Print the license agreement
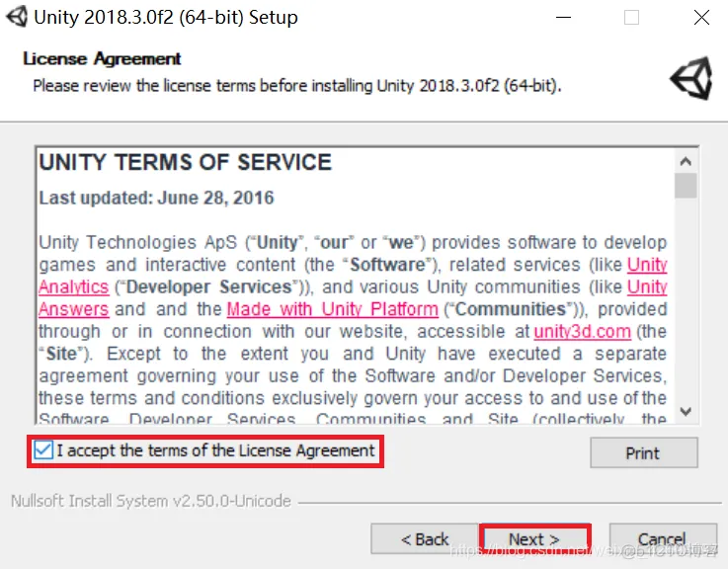This screenshot has width=728, height=569. coord(644,452)
